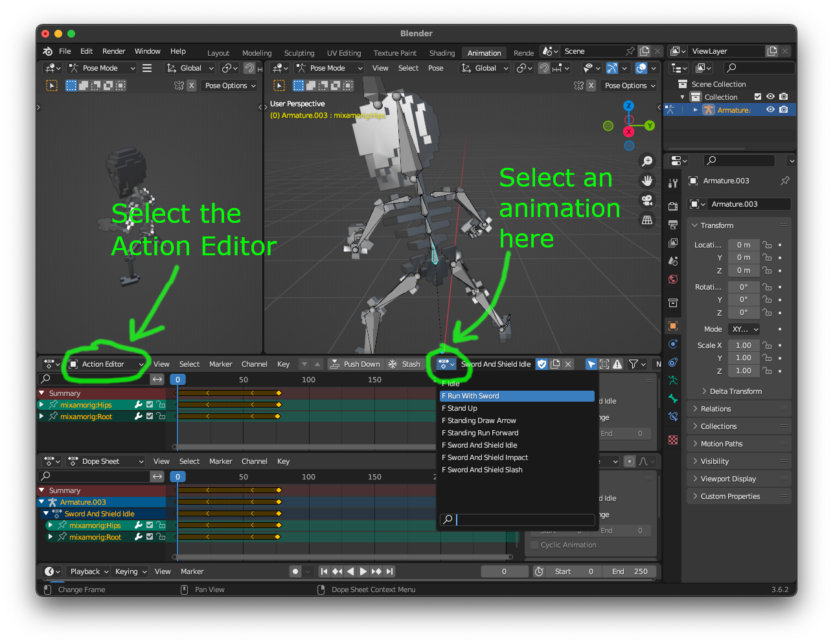Click the tweak select tool icon in viewport

coord(279,86)
